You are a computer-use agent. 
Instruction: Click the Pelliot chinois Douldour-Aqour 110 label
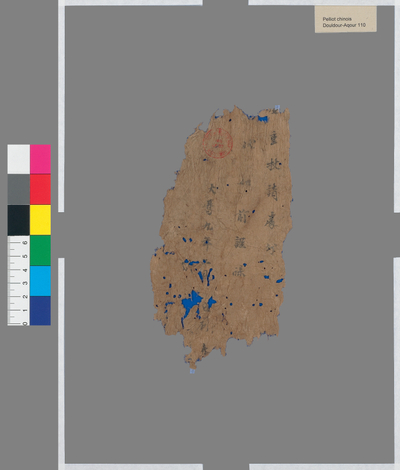pyautogui.click(x=346, y=19)
